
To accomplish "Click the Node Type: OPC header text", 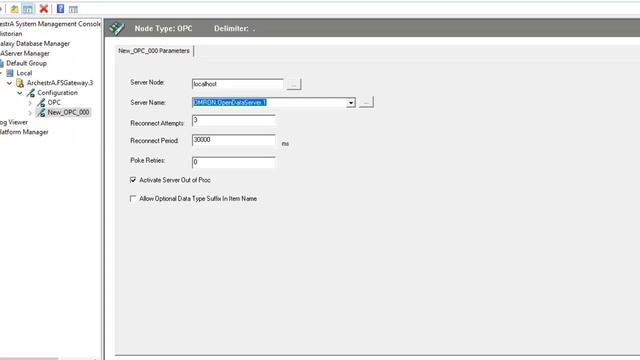I will [x=163, y=29].
